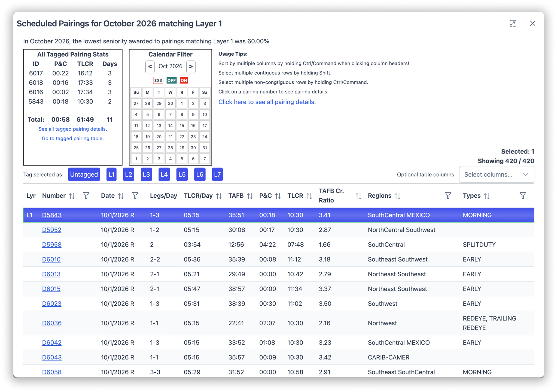The image size is (557, 392).
Task: Select the Northeast Southwest cell of row D6015
Action: tap(397, 289)
